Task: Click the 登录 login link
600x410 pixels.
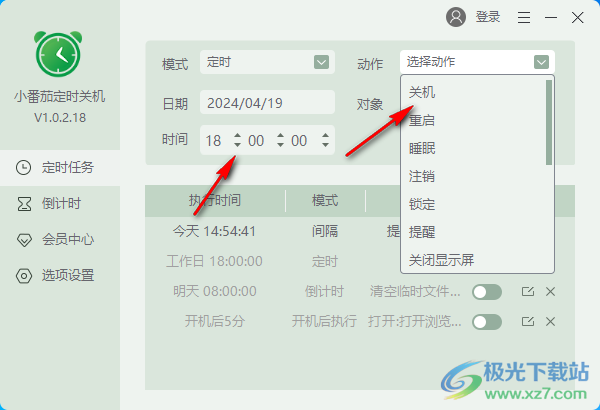Action: [x=488, y=17]
